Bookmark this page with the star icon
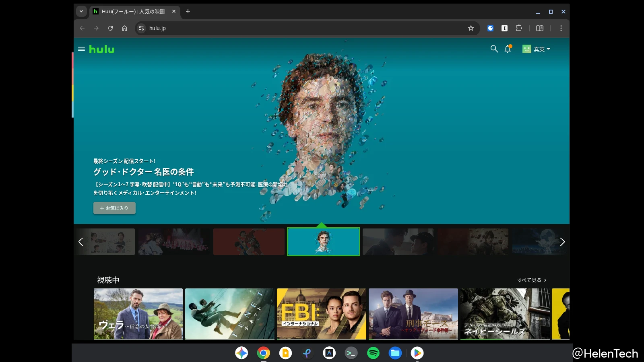 (x=471, y=28)
